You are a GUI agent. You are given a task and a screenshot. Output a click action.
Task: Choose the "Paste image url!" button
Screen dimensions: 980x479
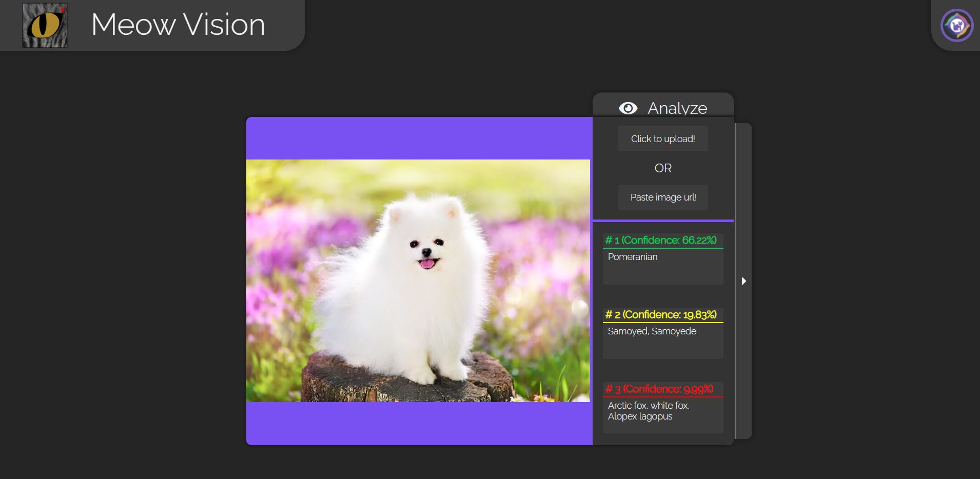[663, 197]
